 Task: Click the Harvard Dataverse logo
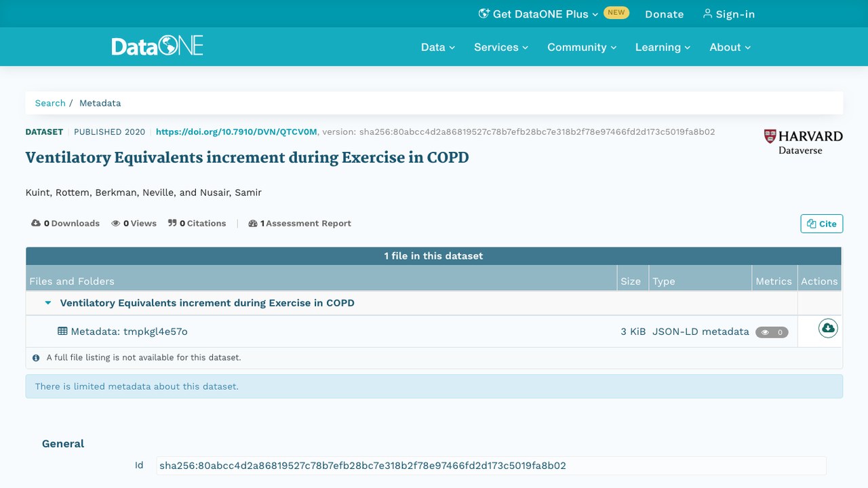[x=803, y=142]
